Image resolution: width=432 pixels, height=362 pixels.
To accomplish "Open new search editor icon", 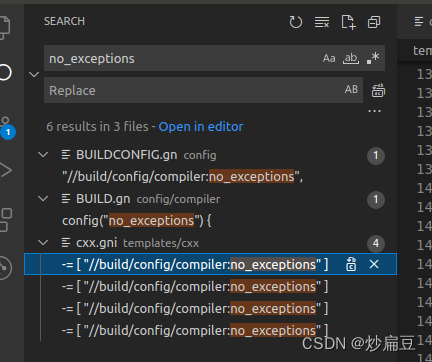I will click(x=348, y=22).
